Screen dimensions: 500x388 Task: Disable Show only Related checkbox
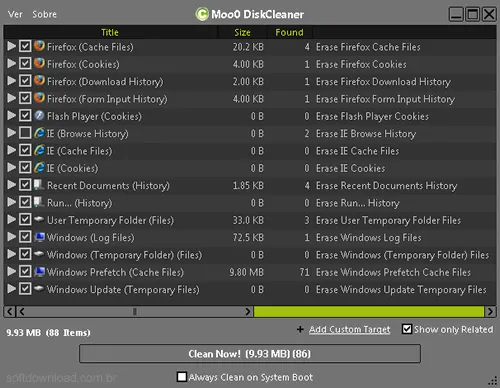click(x=407, y=329)
